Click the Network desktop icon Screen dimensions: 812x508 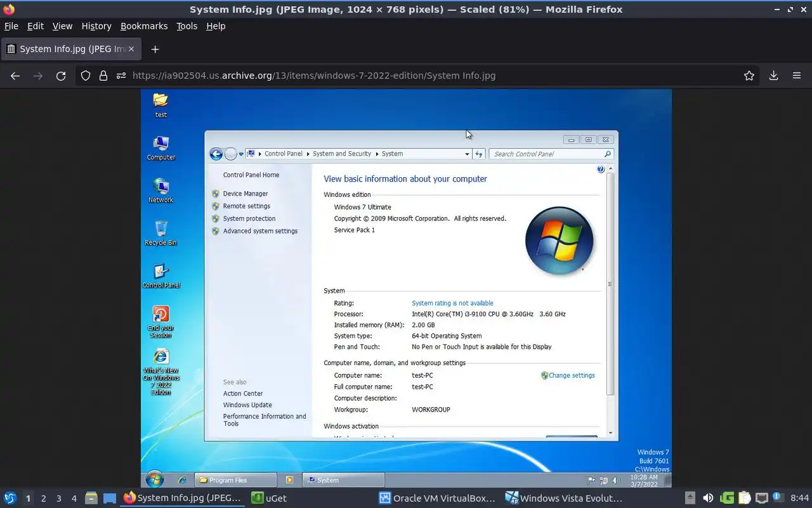point(161,190)
